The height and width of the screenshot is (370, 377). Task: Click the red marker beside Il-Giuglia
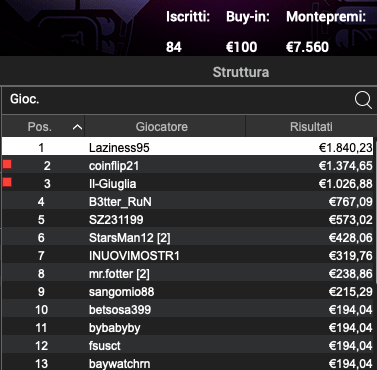pyautogui.click(x=7, y=182)
